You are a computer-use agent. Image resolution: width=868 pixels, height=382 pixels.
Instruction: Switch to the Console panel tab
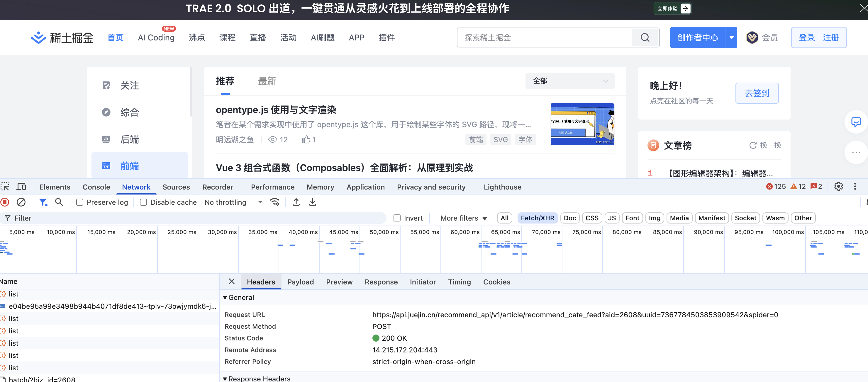click(x=96, y=187)
